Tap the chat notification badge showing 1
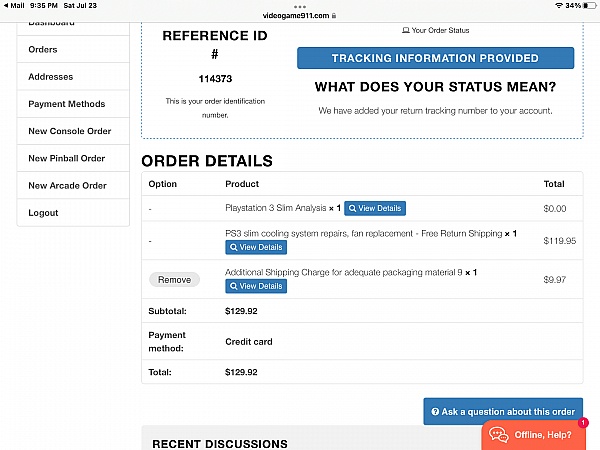 tap(583, 423)
